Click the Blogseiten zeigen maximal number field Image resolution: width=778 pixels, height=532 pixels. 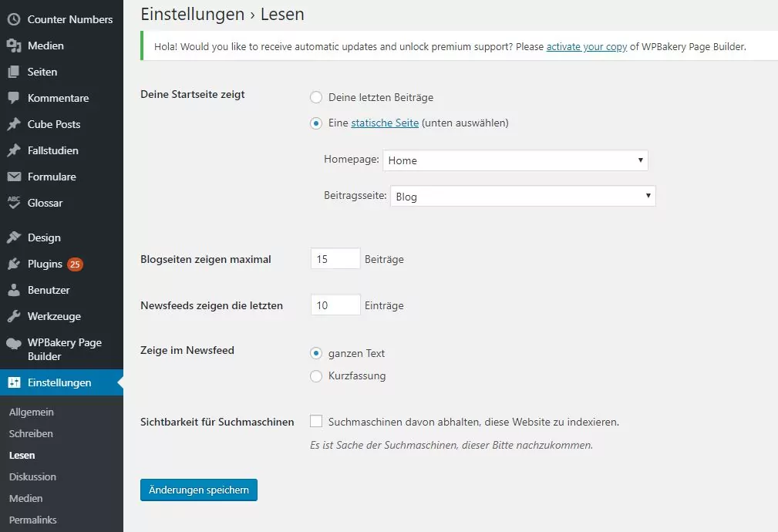coord(335,258)
